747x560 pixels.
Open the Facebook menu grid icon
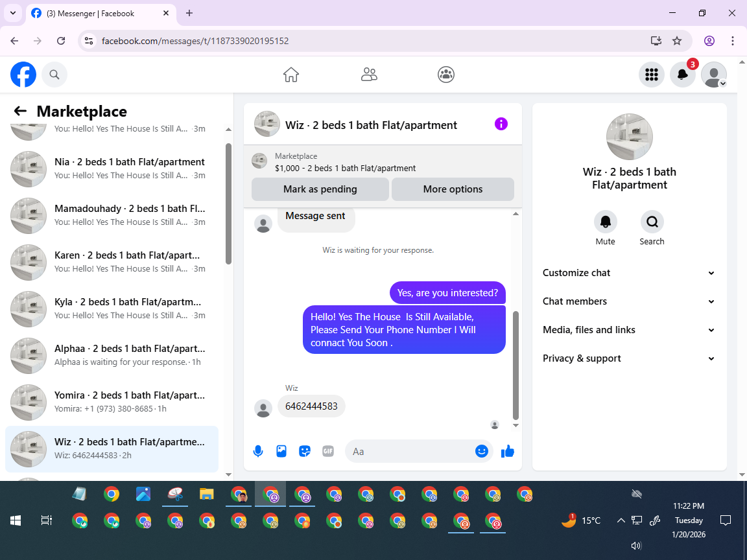click(651, 75)
